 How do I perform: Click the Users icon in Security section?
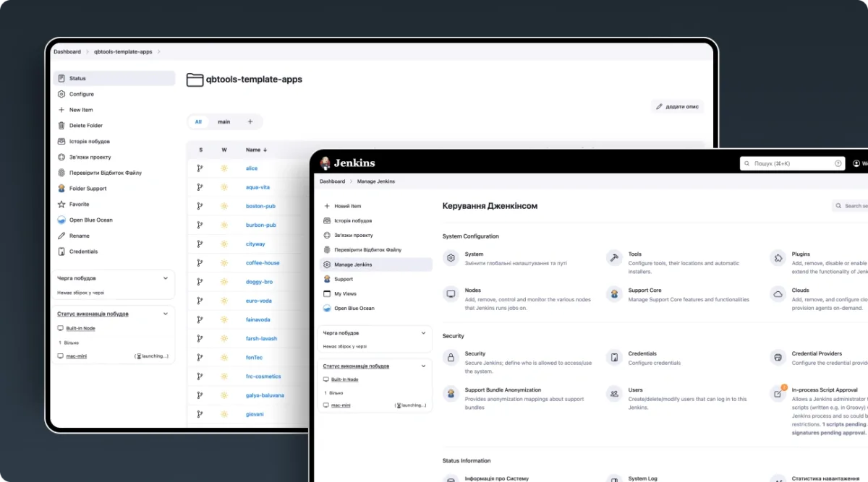(614, 394)
